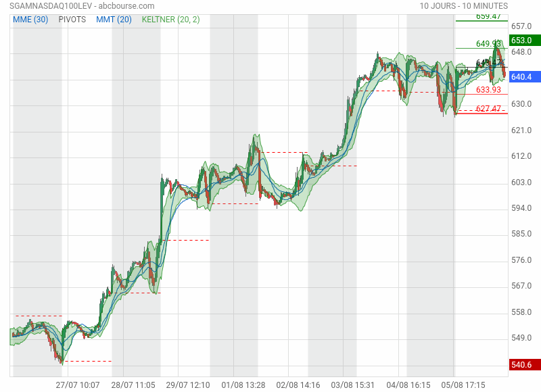Screen dimensions: 541x392
Task: Click the SGAMNASDAQ100LEV - abcbourse.com title
Action: coord(82,6)
